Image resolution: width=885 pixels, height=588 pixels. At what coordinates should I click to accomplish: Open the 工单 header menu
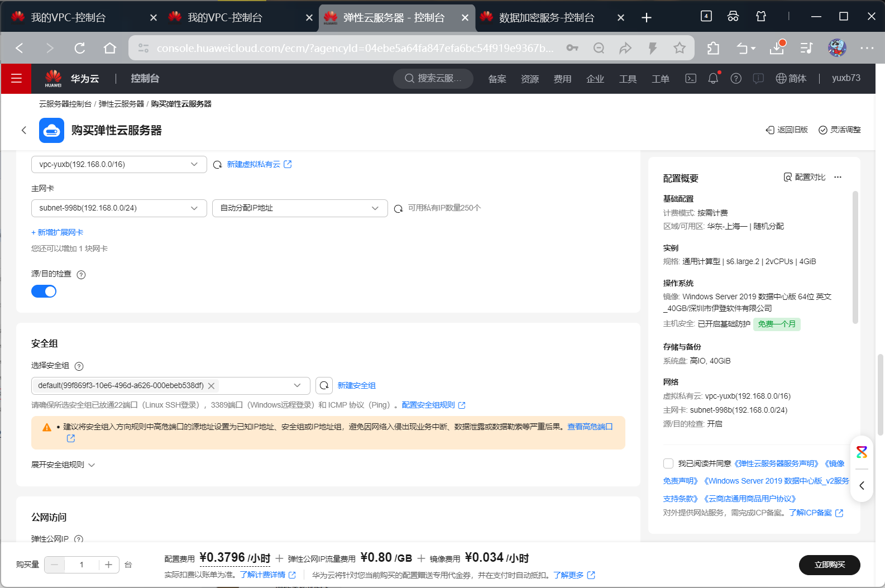pos(661,79)
